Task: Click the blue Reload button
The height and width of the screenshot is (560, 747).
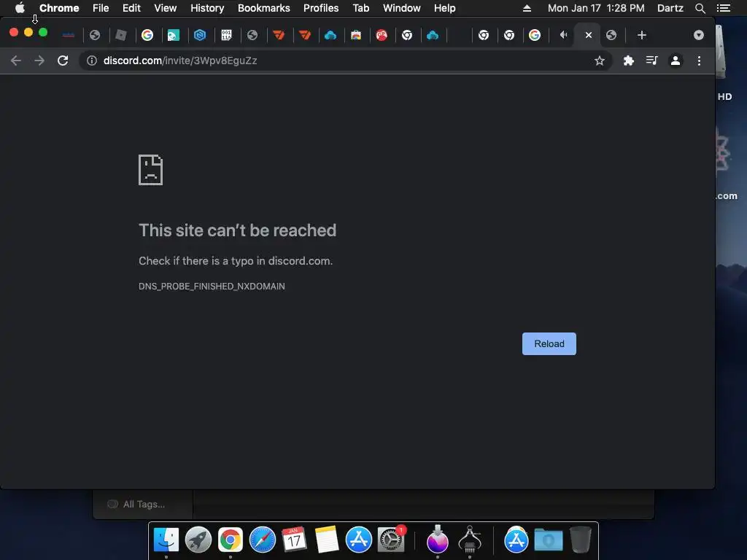Action: tap(549, 344)
